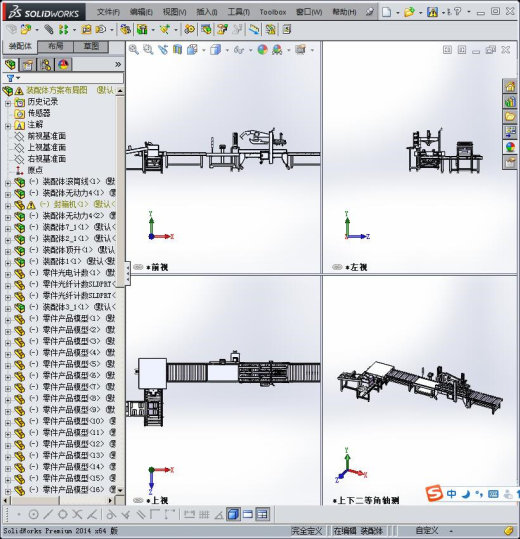
Task: Select the Zoom to Area tool
Action: point(148,50)
